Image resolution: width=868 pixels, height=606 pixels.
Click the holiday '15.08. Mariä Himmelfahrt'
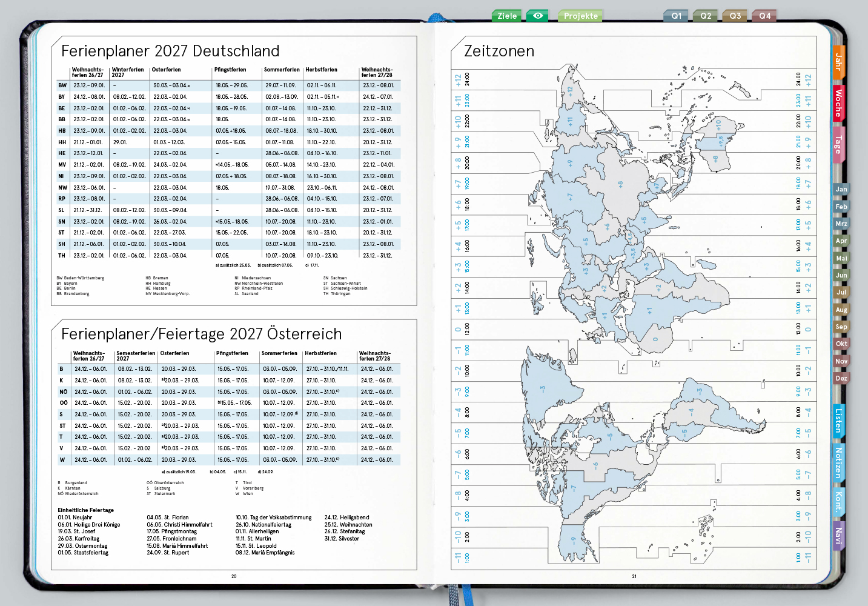pos(177,546)
